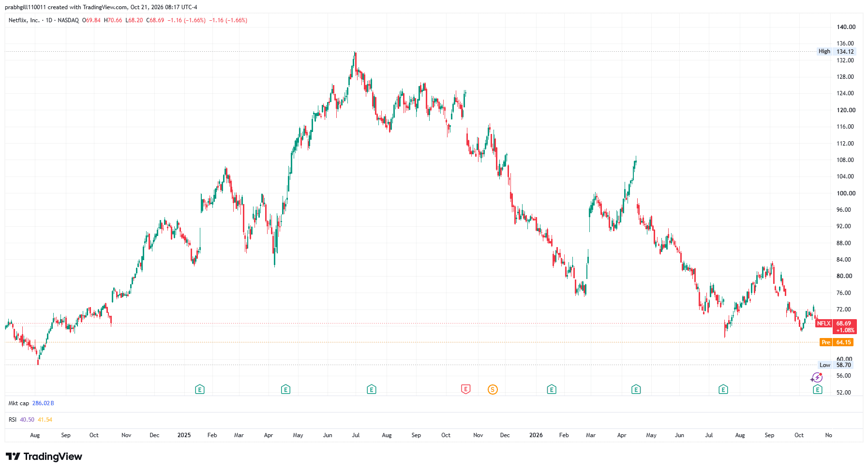
Task: Click the red NFLX ticker label
Action: pyautogui.click(x=823, y=324)
